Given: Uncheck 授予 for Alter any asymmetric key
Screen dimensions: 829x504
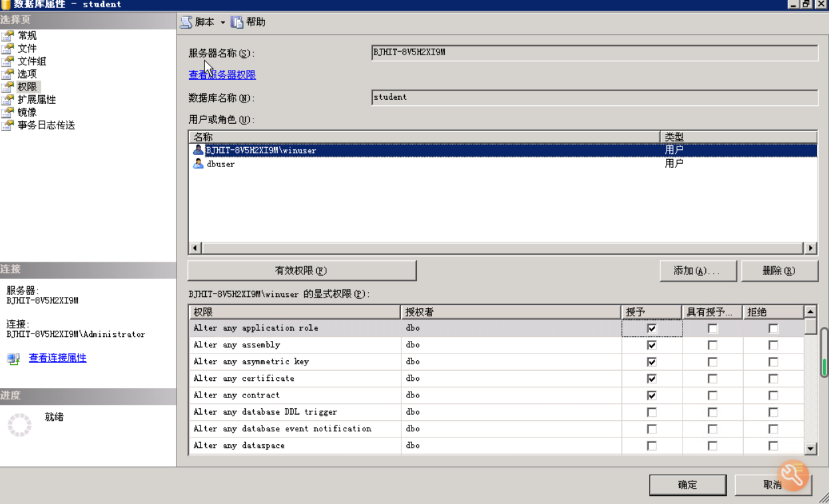Looking at the screenshot, I should coord(652,362).
